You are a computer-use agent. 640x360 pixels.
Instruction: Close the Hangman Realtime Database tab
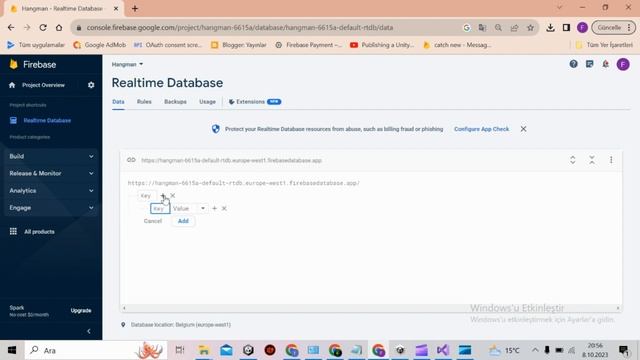coord(116,8)
